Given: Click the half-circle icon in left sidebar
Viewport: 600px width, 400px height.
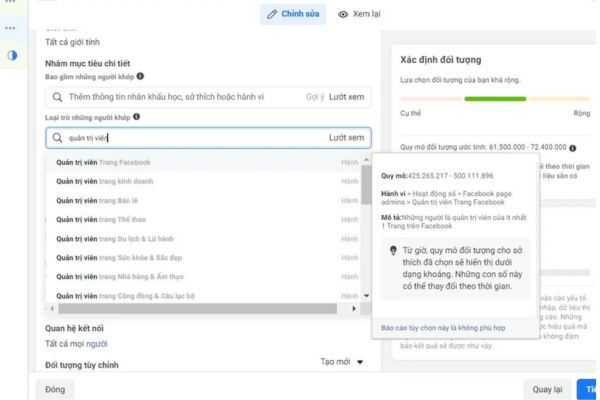Looking at the screenshot, I should (13, 55).
